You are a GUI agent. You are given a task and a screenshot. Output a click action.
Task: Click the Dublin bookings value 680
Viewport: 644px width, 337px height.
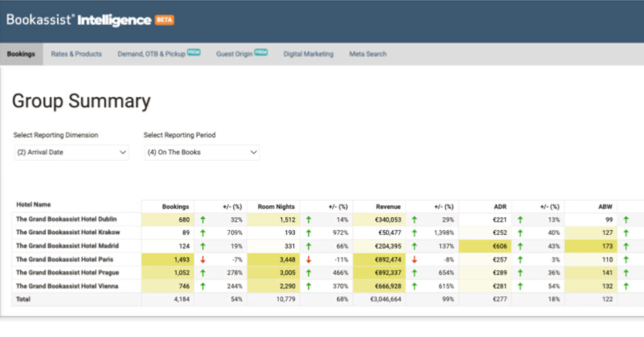click(x=184, y=219)
